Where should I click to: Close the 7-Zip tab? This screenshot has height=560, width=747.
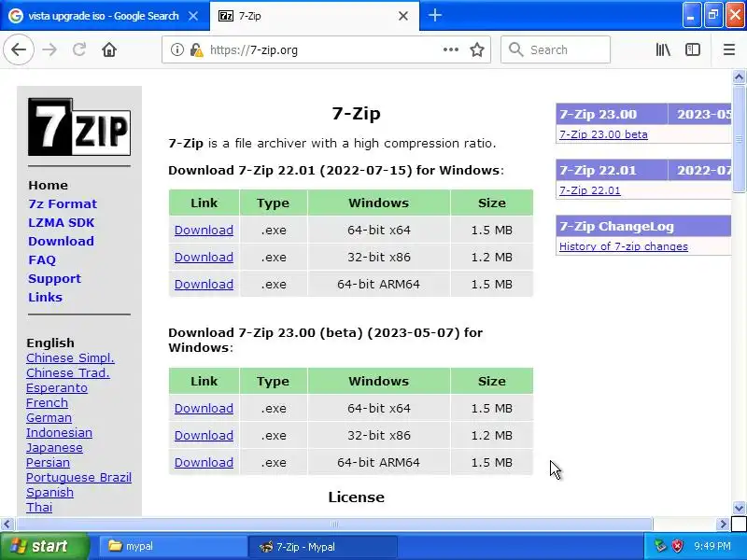click(403, 16)
